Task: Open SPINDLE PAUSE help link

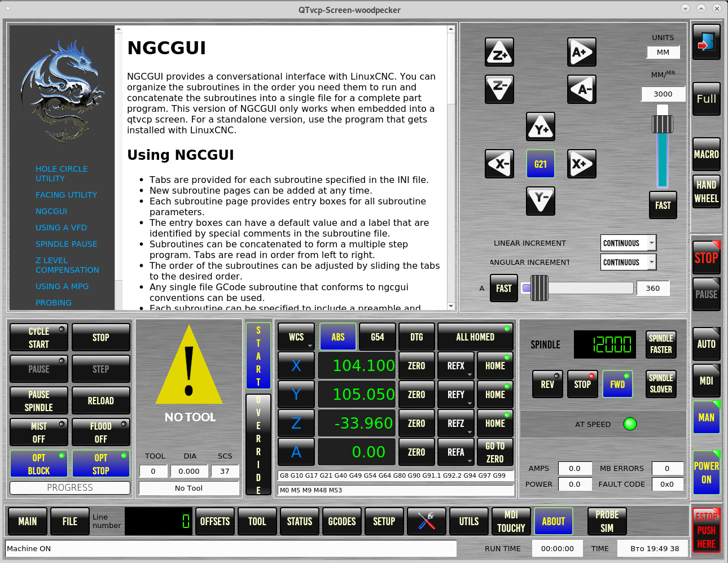Action: coord(66,244)
